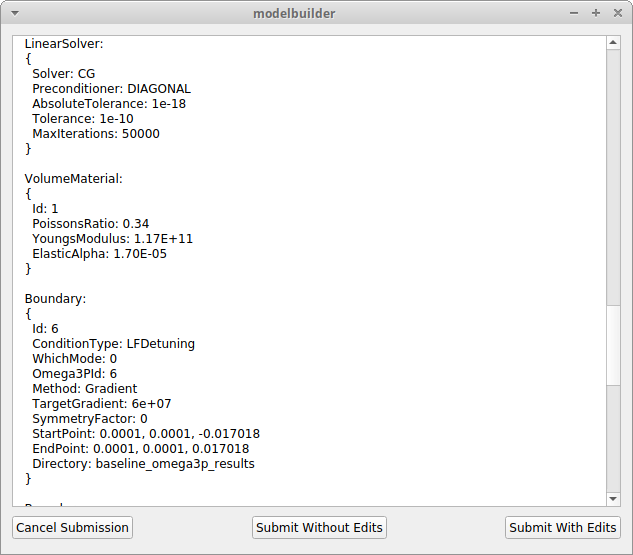
Task: Click the 'VolumeMaterial:' heading text
Action: pos(73,179)
